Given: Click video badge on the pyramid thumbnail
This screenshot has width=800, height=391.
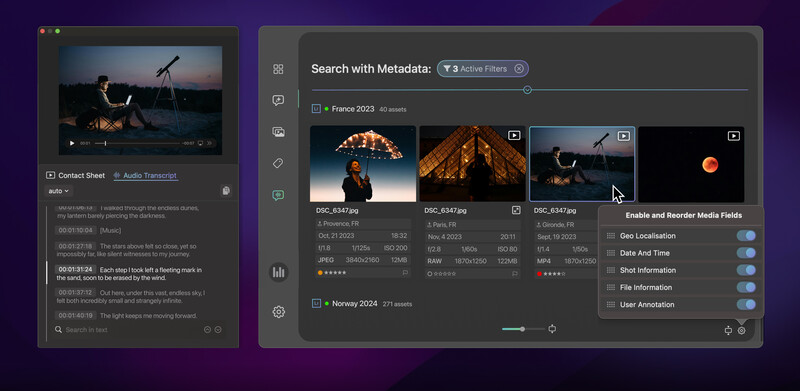Looking at the screenshot, I should (x=514, y=135).
